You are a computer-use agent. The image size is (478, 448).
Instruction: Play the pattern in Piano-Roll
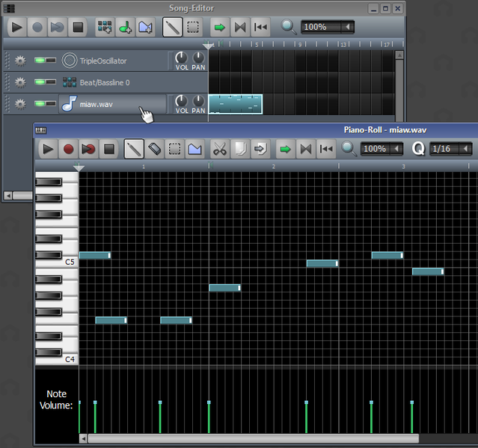coord(48,150)
